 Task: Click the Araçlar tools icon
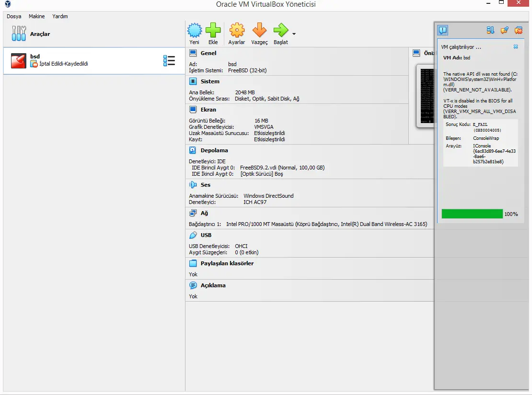[x=19, y=34]
